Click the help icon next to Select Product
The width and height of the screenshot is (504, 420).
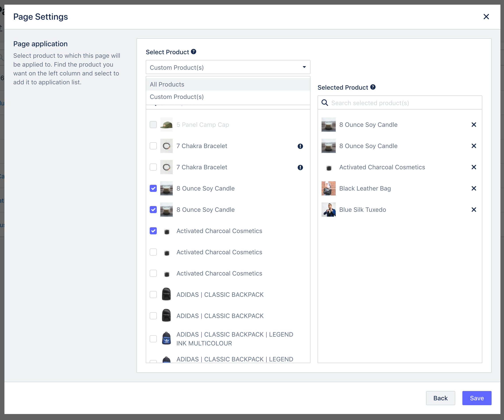click(x=194, y=52)
